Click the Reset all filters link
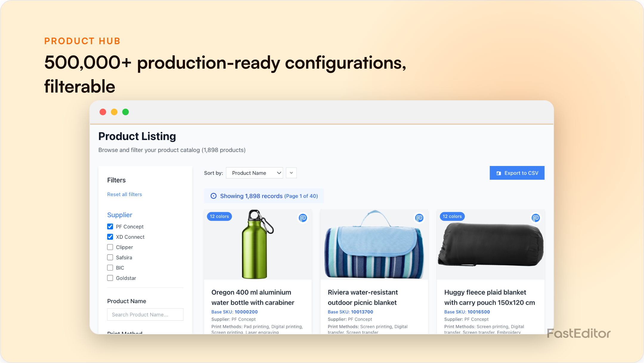The image size is (644, 363). click(125, 194)
